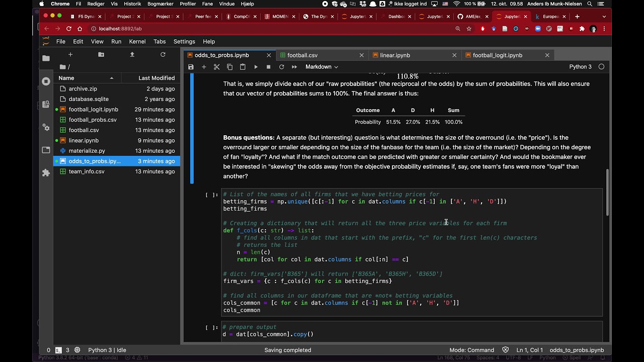
Task: Switch to the football_logit.ipynb tab
Action: pos(497,55)
